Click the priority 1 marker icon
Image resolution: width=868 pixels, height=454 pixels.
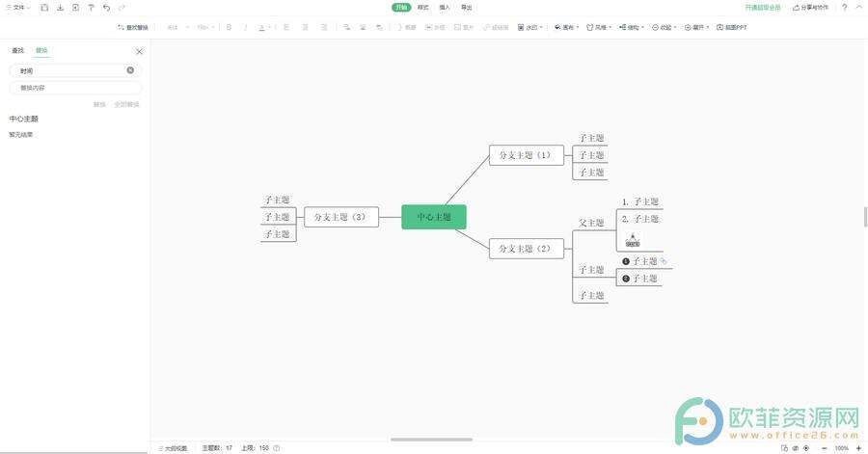[626, 261]
